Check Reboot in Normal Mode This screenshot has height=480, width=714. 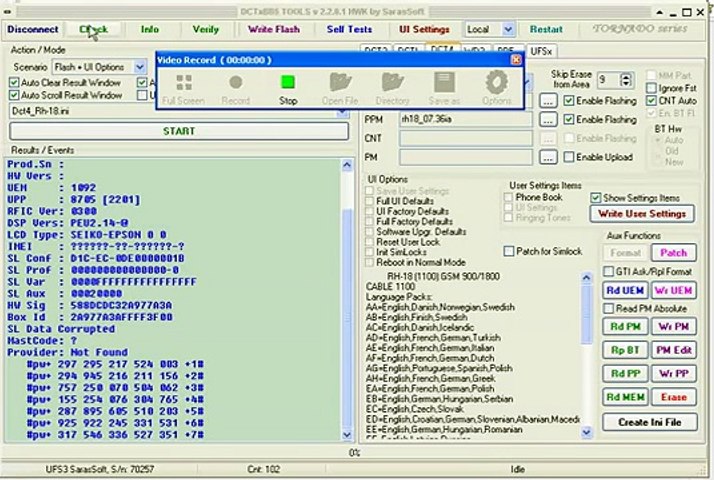pos(370,262)
